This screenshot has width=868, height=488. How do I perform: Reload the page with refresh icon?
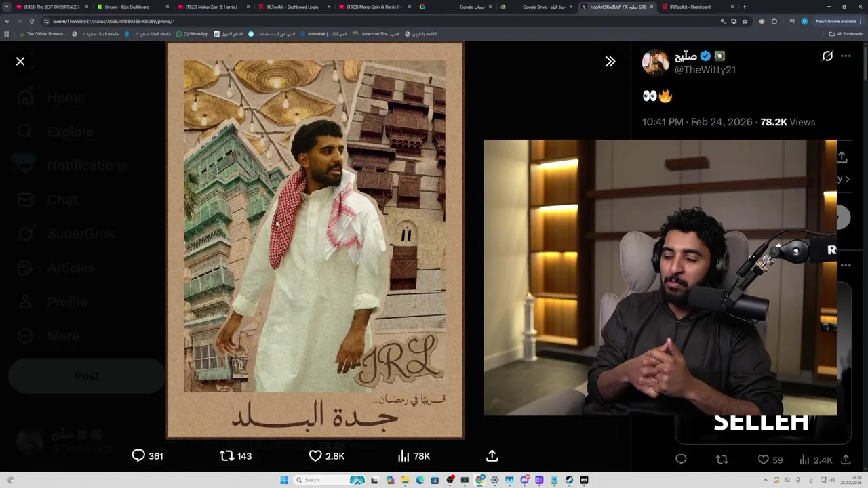(31, 21)
